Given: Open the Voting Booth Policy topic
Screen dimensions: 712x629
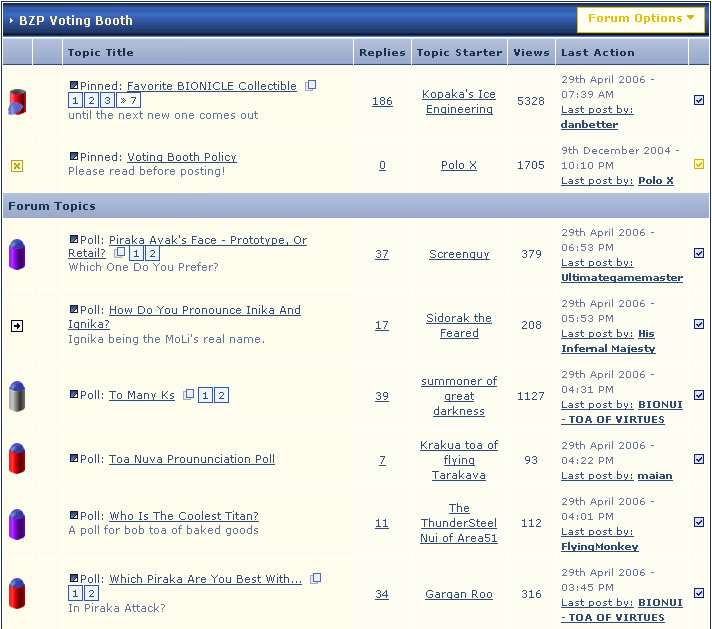Looking at the screenshot, I should tap(182, 157).
